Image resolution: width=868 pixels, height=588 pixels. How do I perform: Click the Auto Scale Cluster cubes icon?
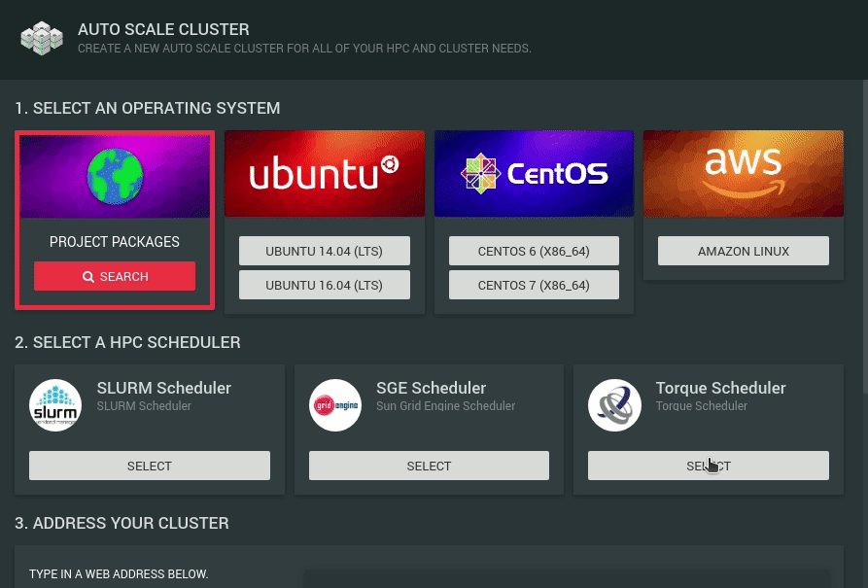pos(42,38)
